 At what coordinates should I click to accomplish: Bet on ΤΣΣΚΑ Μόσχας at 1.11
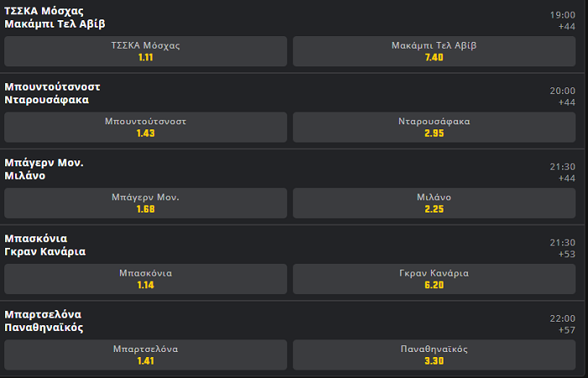pos(145,51)
